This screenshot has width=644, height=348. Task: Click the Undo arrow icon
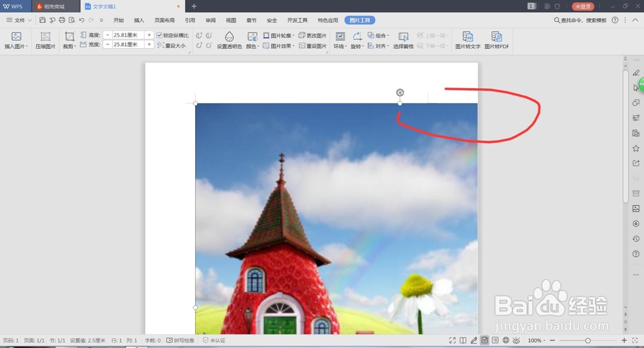click(82, 20)
